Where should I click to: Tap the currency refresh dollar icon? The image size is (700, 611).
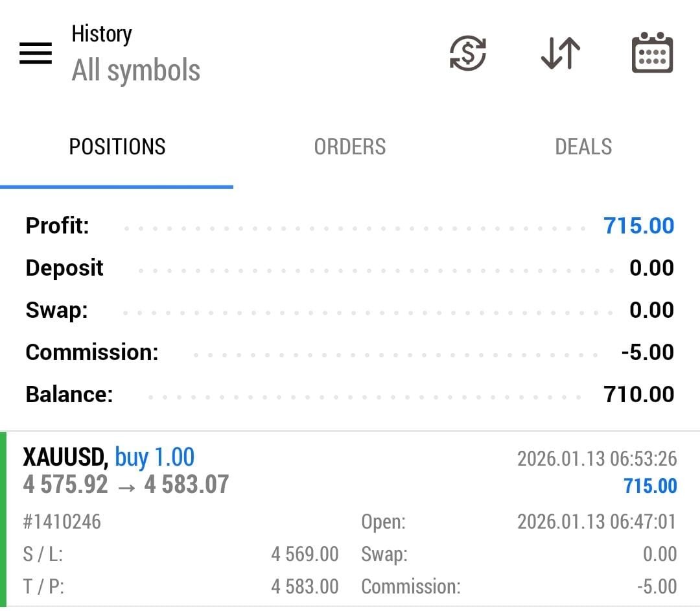click(x=467, y=53)
